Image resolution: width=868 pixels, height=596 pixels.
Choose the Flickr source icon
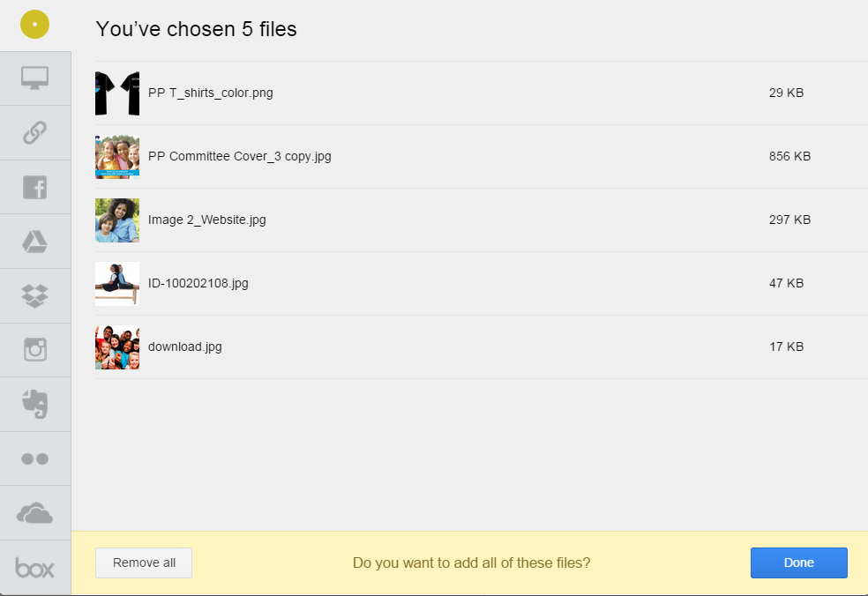(x=35, y=458)
